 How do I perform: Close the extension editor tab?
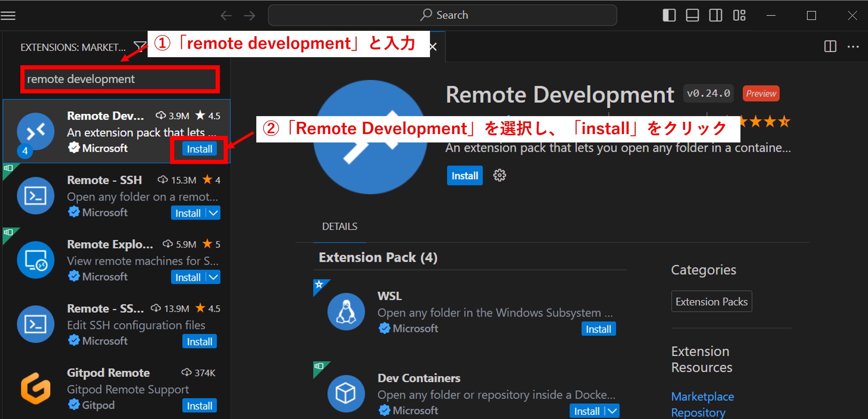(x=433, y=47)
